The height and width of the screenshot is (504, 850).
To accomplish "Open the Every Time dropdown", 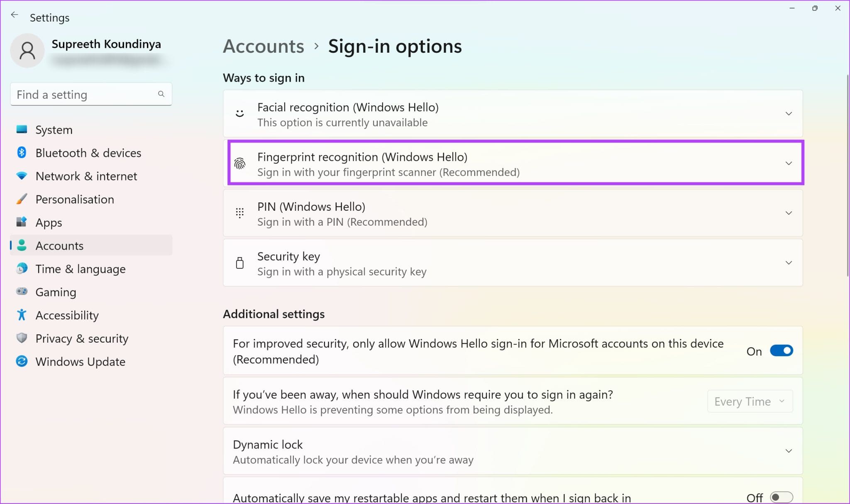I will [x=750, y=401].
